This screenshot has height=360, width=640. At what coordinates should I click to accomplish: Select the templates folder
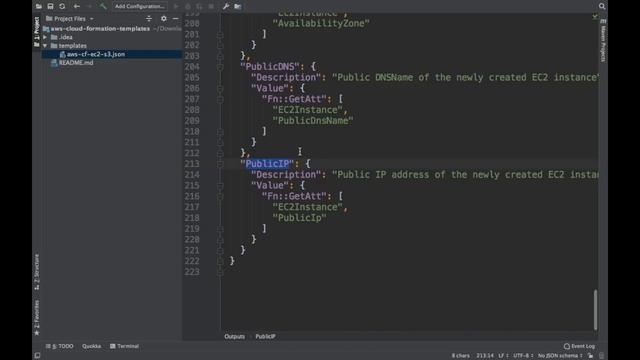point(72,46)
